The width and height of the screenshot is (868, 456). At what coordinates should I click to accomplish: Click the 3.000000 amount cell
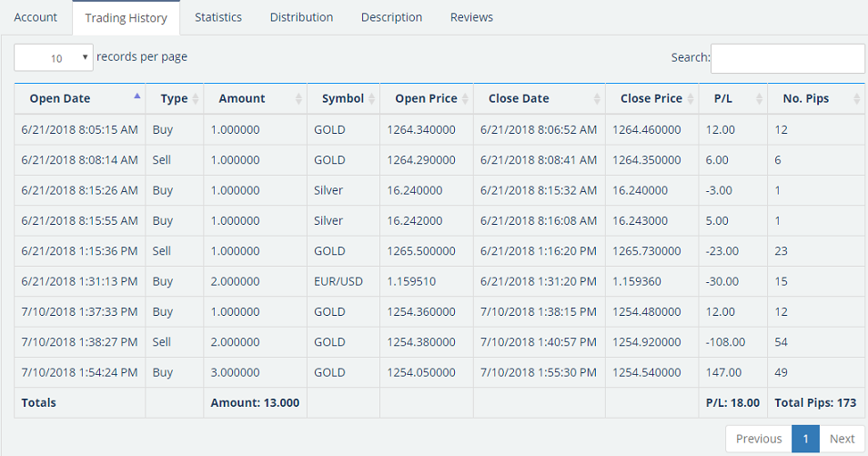pyautogui.click(x=255, y=372)
